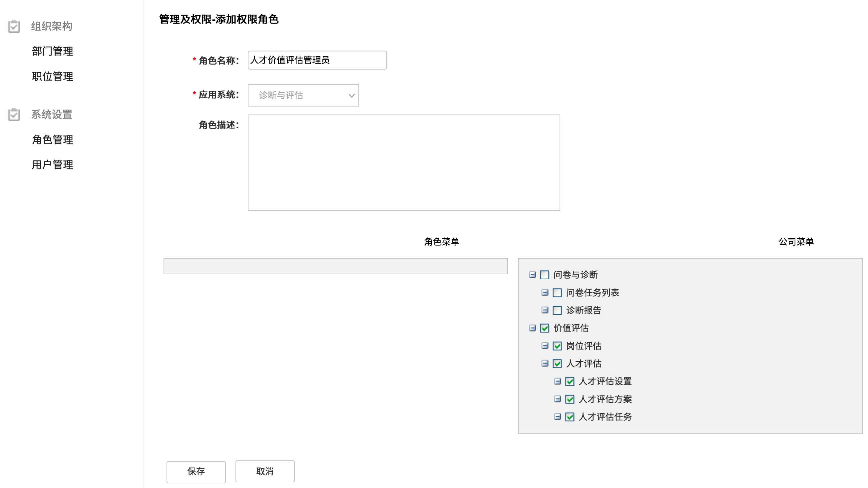
Task: Check the 诊断报告 checkbox
Action: (557, 310)
